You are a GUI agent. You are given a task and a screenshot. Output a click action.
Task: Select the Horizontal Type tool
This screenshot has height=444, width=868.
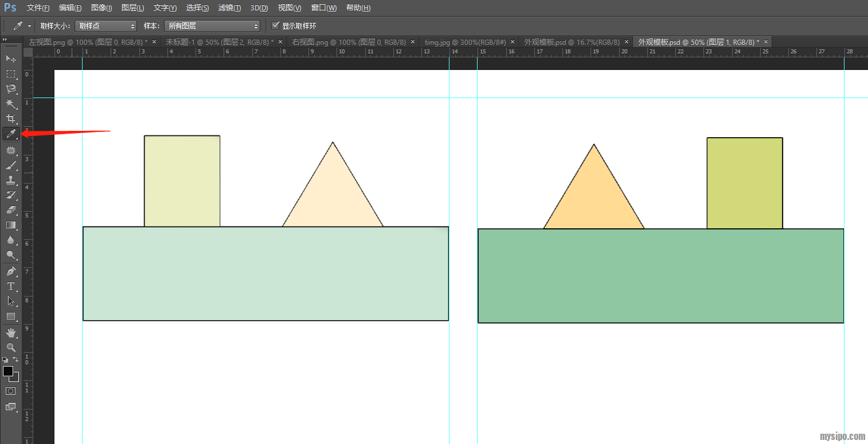[x=10, y=286]
